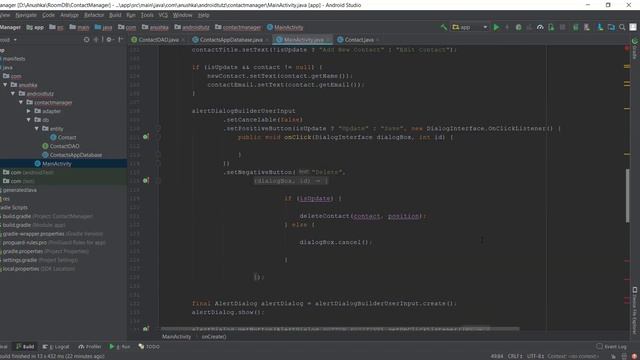The height and width of the screenshot is (360, 640).
Task: Open the Navigate menu
Action: pos(26,15)
